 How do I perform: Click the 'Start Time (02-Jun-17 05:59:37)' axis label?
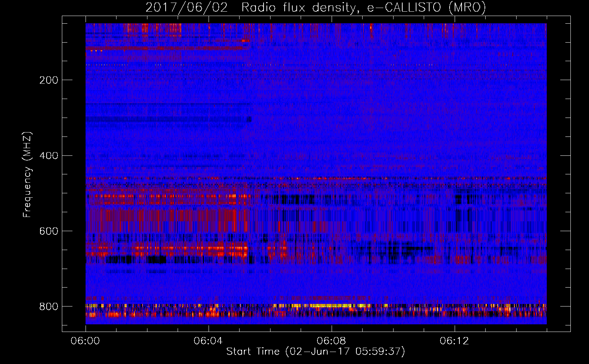tap(316, 352)
